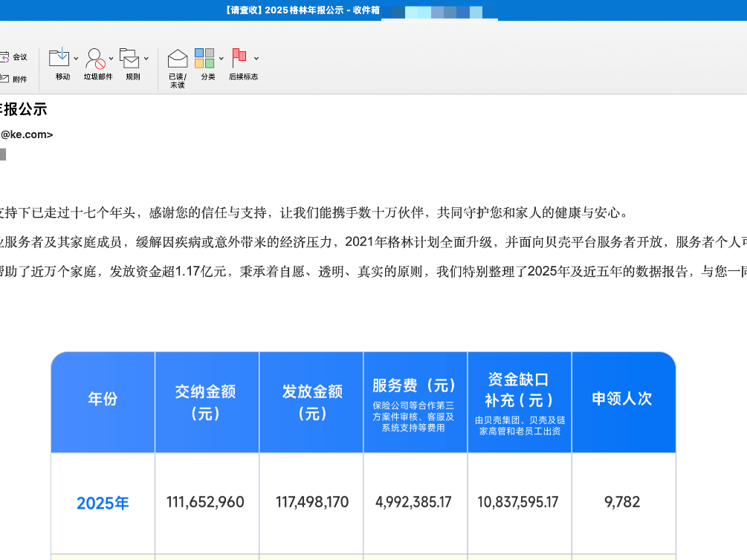Click the 分类 colored squares icon

coord(204,58)
